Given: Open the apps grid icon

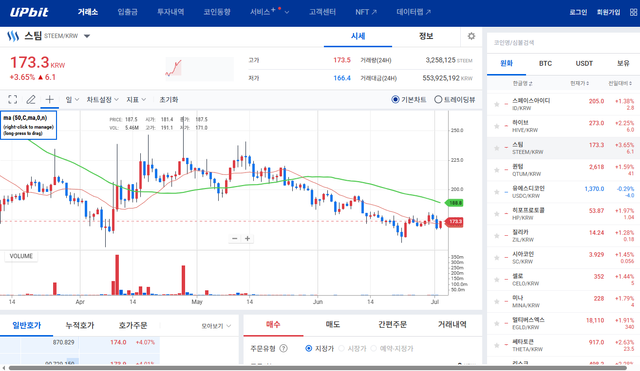Looking at the screenshot, I should pos(633,12).
